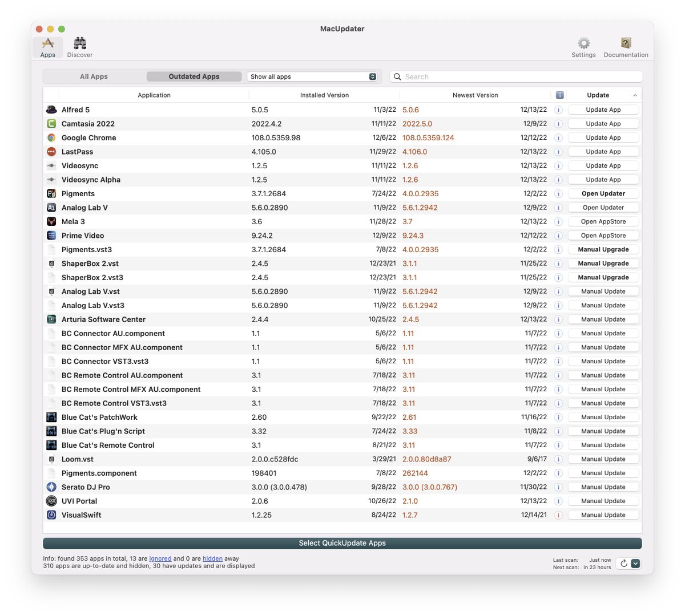Click into the Search field
Viewport: 685px width, 616px height.
516,76
